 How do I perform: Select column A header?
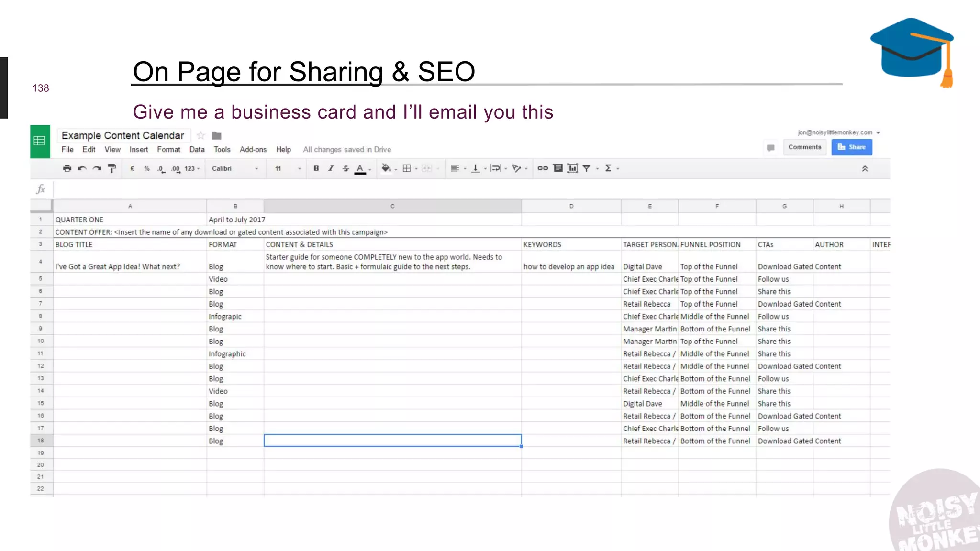pyautogui.click(x=130, y=206)
